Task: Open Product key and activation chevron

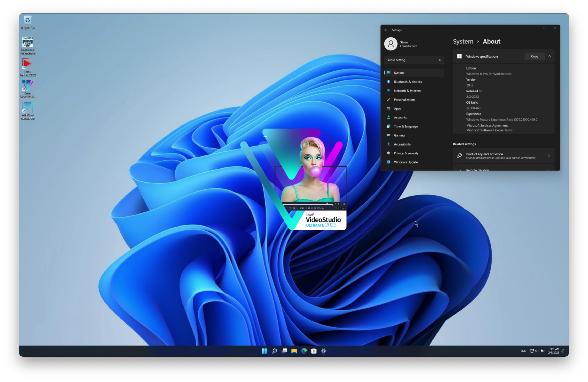Action: (549, 155)
